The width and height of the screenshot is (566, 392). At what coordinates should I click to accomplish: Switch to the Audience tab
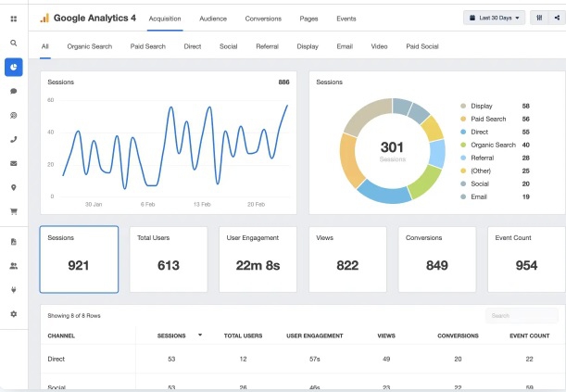[213, 19]
